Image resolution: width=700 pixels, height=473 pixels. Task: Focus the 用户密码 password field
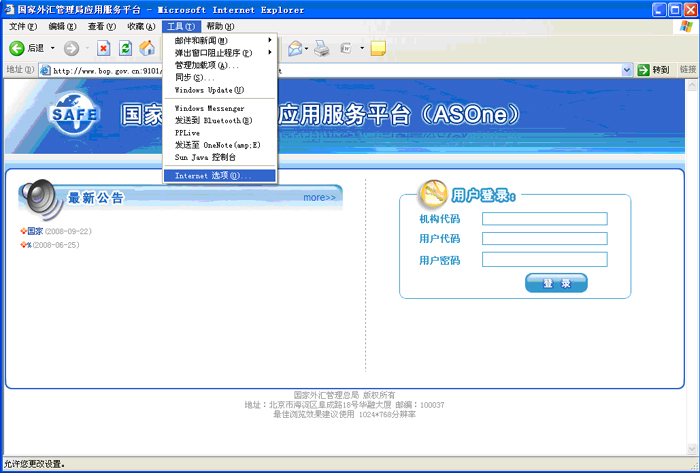544,260
